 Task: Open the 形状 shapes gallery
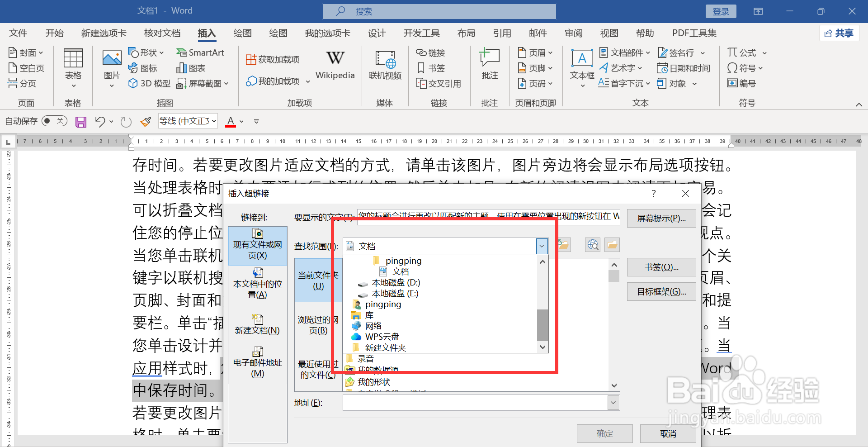[146, 53]
